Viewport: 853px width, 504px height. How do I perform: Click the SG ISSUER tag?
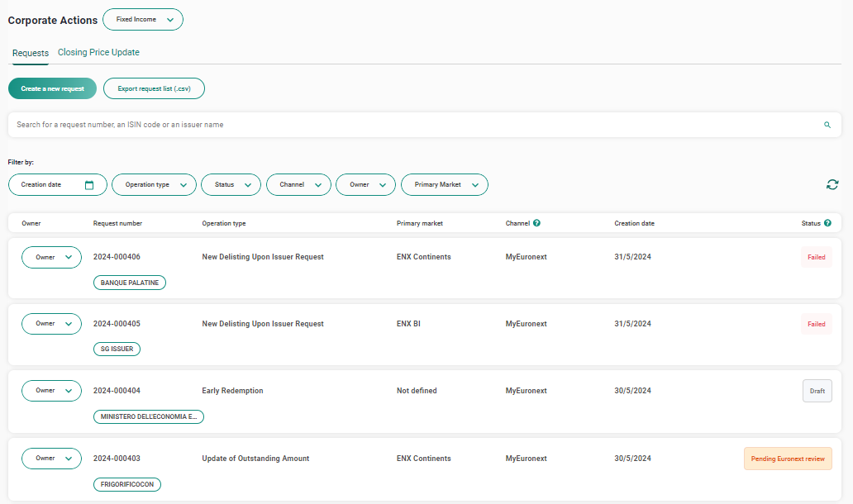click(x=117, y=349)
